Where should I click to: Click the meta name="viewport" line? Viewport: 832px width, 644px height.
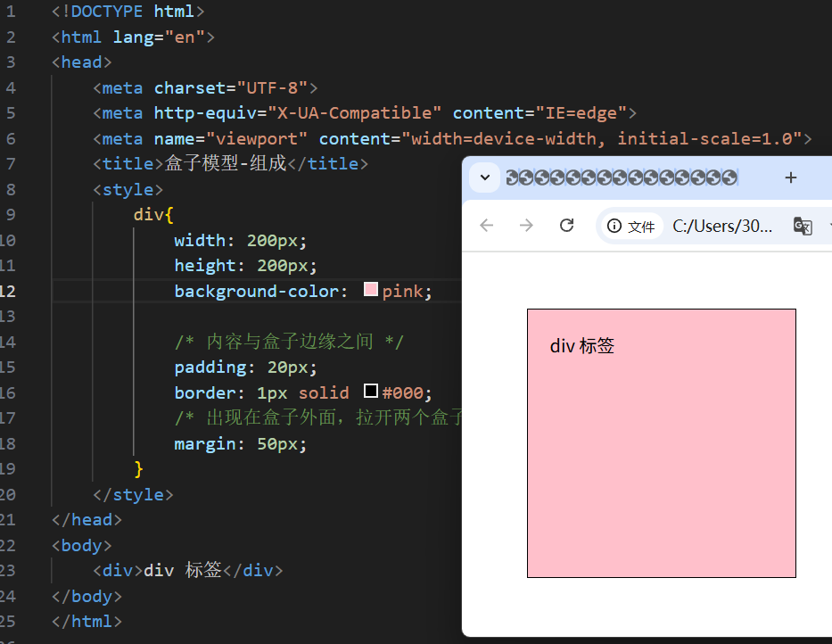click(x=452, y=138)
